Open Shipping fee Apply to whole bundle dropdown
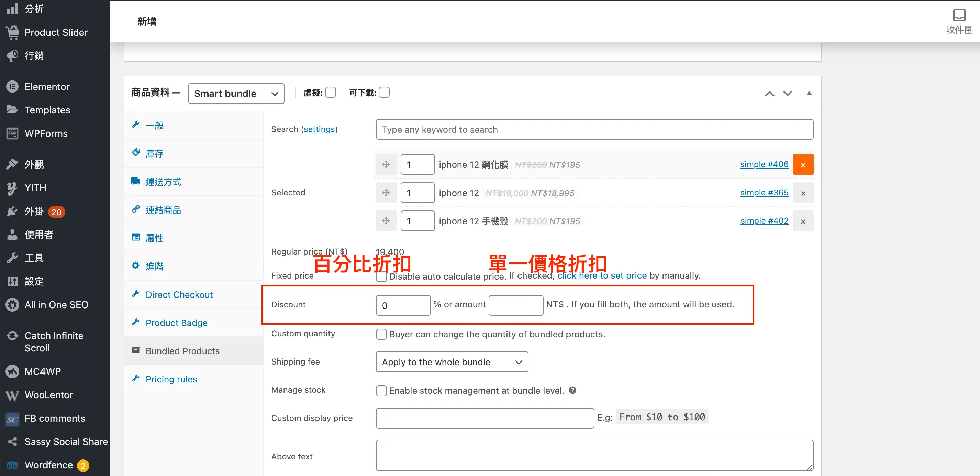Screen dimensions: 980x476 click(x=452, y=362)
